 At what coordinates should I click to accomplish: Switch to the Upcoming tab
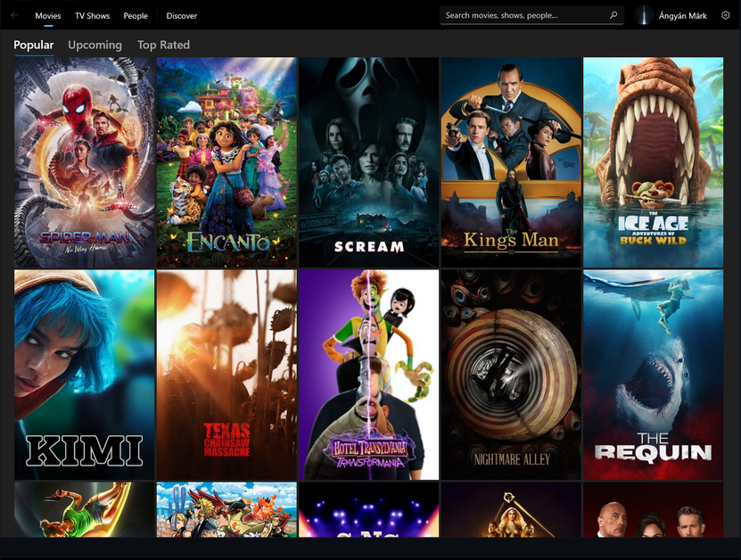click(95, 45)
